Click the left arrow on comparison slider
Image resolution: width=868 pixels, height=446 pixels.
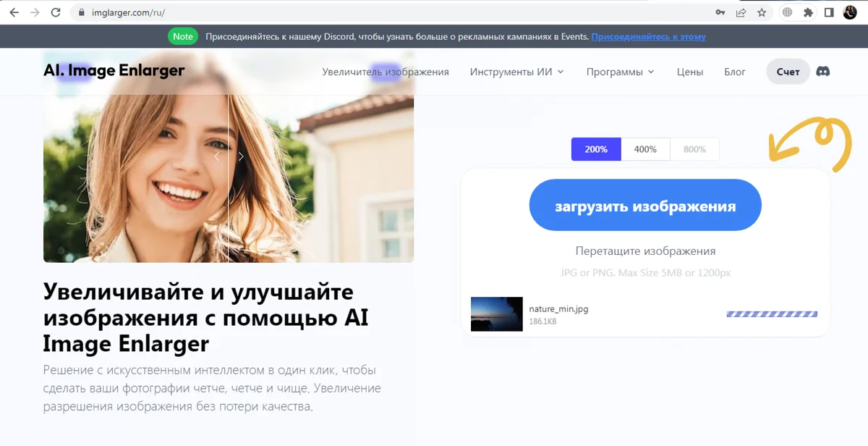(216, 156)
